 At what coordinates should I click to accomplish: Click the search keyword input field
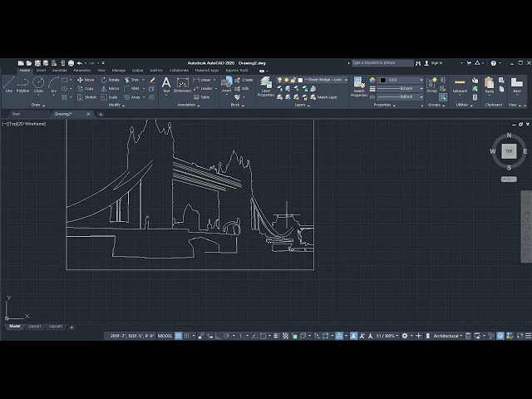point(382,63)
